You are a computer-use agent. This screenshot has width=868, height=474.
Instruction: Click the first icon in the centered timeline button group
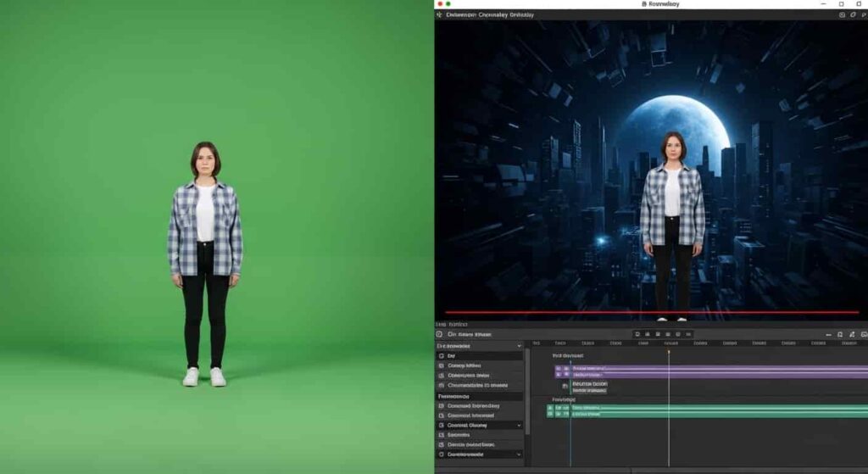pyautogui.click(x=637, y=334)
